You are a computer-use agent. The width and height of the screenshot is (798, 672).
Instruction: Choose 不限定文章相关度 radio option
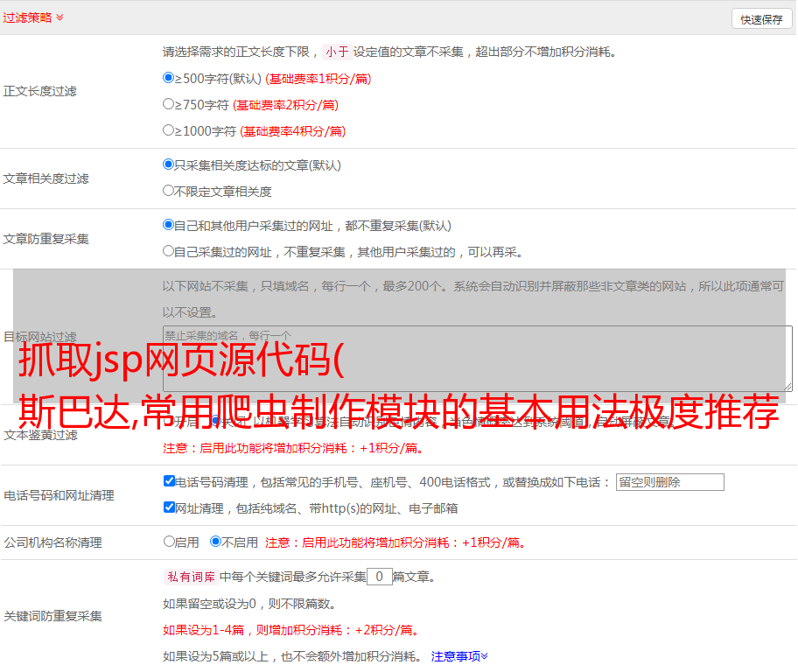point(168,191)
